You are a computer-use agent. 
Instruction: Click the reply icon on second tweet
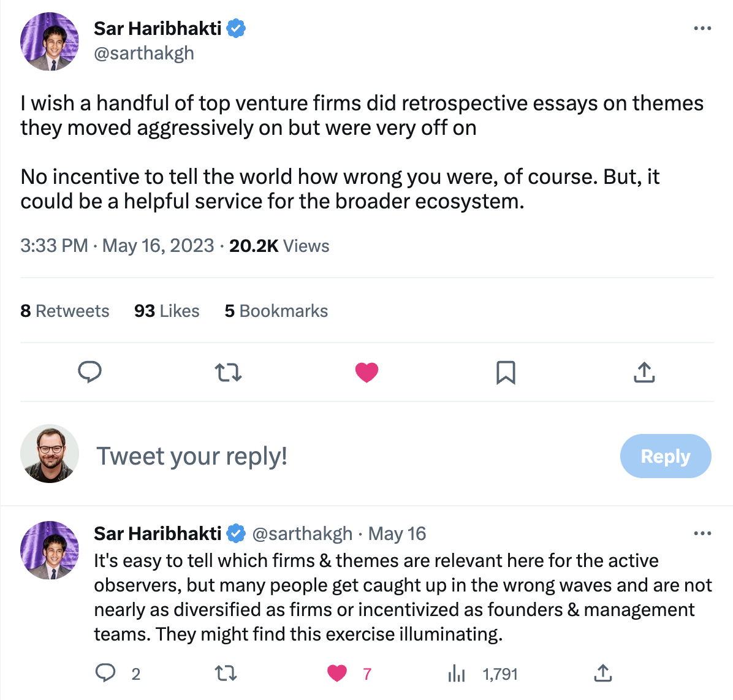[105, 673]
